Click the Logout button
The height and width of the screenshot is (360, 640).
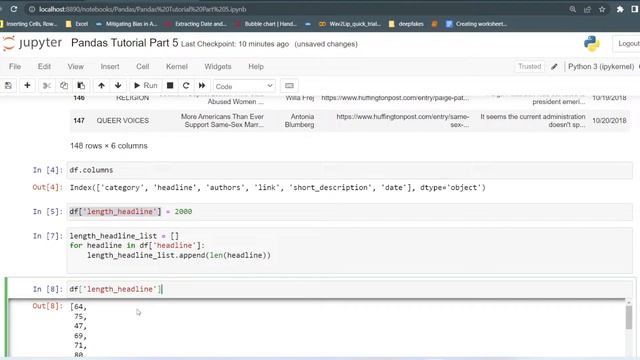point(628,43)
